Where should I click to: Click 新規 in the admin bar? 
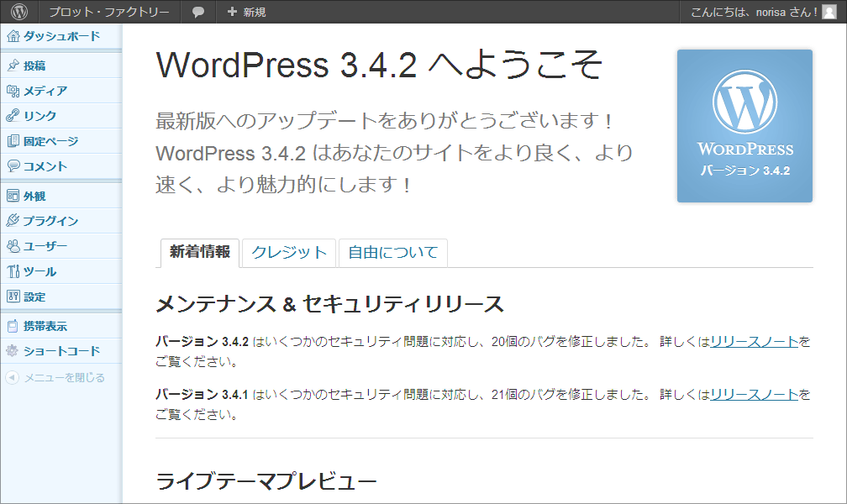coord(255,12)
